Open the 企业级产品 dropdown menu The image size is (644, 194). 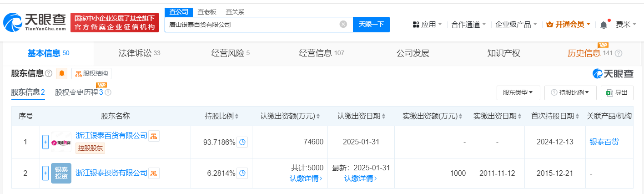[x=516, y=25]
